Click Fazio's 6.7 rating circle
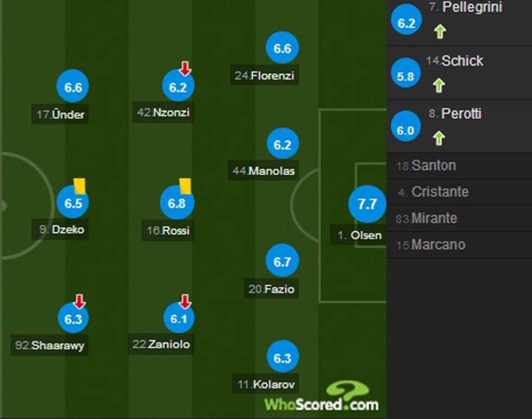Screen dimensions: 532x419 [282, 262]
